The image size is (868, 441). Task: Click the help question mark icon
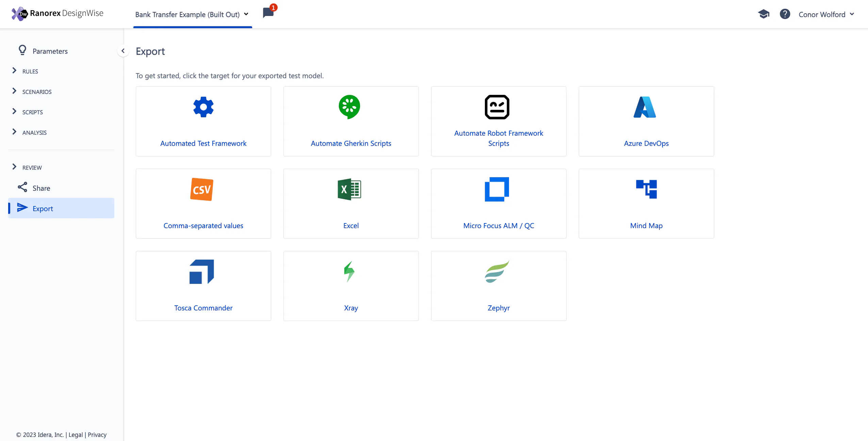785,14
